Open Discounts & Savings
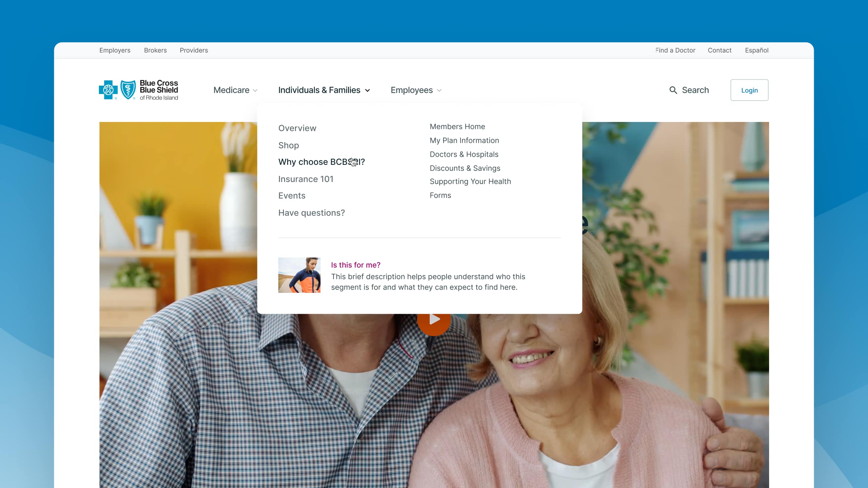868x488 pixels. tap(465, 168)
